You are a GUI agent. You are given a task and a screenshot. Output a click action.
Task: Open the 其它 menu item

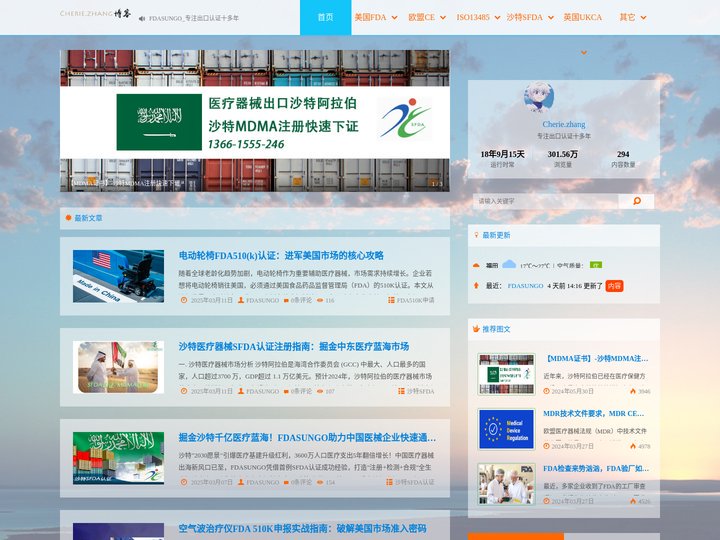coord(627,17)
